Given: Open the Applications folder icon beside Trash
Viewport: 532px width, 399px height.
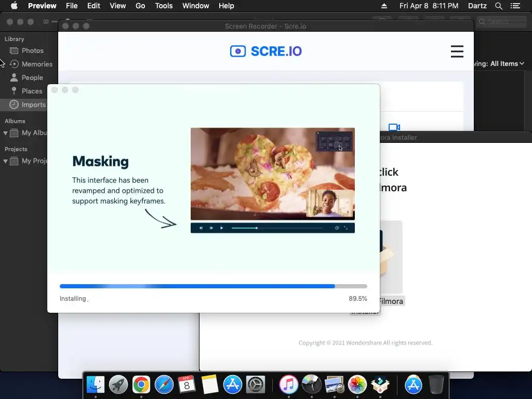Looking at the screenshot, I should tap(413, 384).
